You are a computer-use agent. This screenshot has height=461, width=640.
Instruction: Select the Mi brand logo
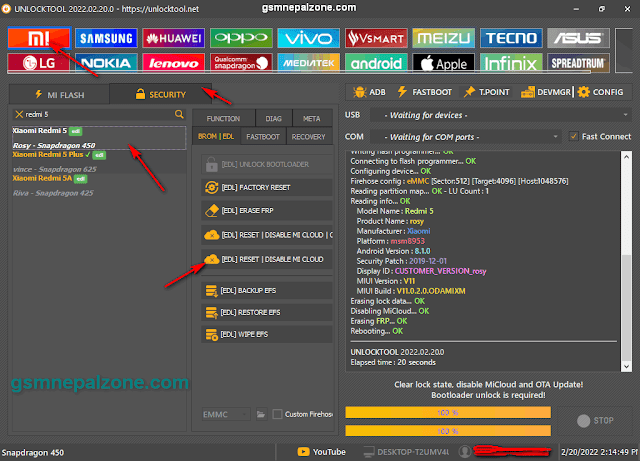point(39,38)
